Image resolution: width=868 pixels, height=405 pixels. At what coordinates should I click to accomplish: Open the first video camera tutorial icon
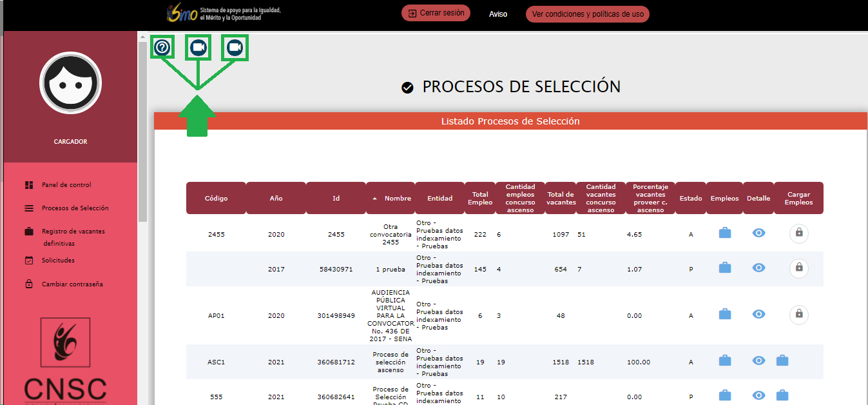pos(198,47)
